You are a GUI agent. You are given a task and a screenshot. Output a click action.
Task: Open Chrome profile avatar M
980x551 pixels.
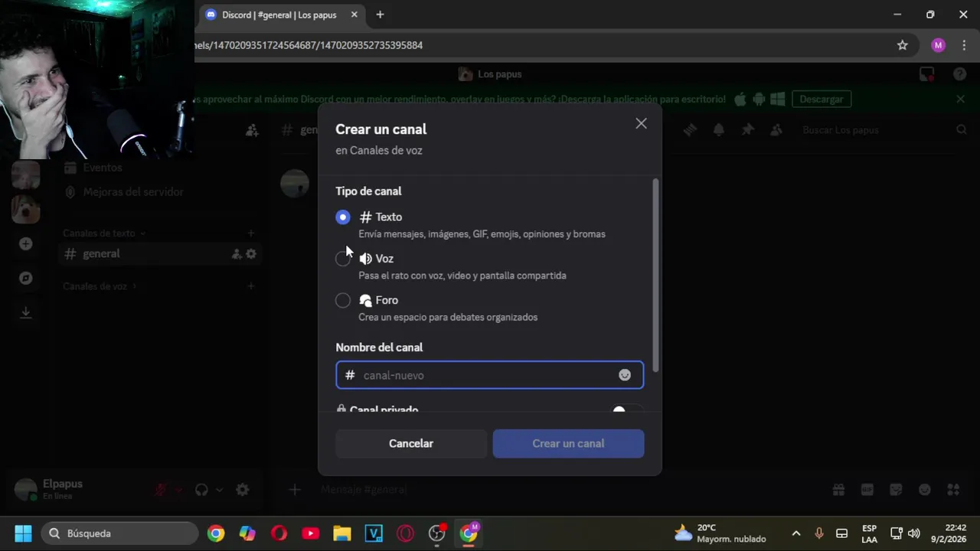coord(938,45)
